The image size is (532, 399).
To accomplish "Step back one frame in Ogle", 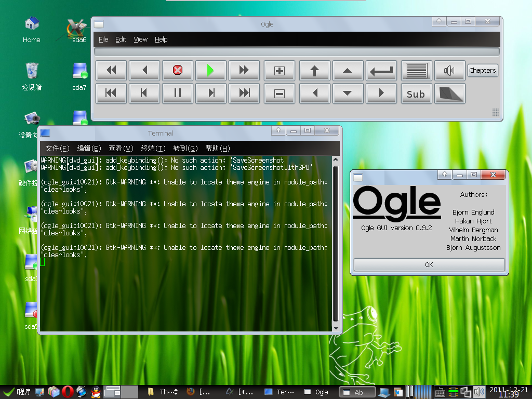I will pos(144,94).
